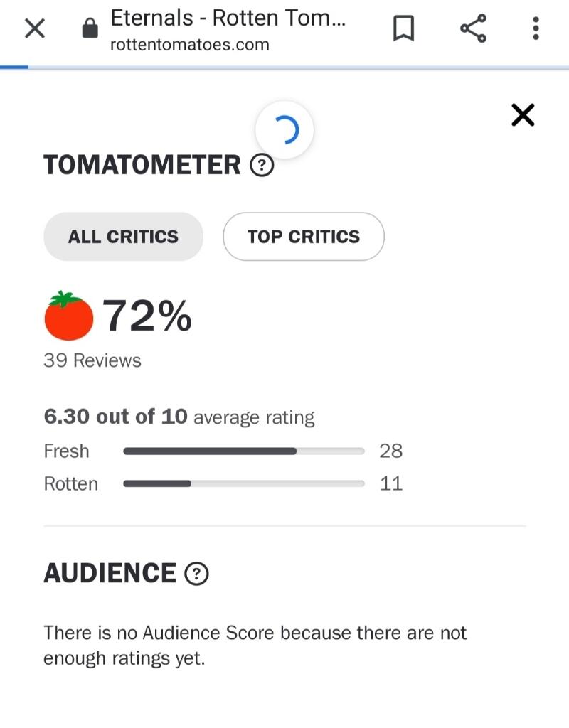The image size is (569, 728).
Task: Click the 39 Reviews link
Action: [92, 360]
